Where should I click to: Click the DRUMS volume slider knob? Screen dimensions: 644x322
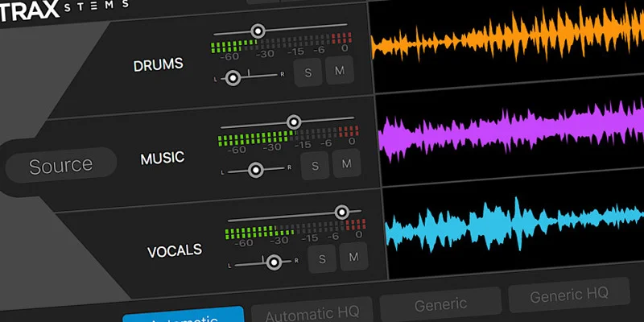(x=258, y=31)
